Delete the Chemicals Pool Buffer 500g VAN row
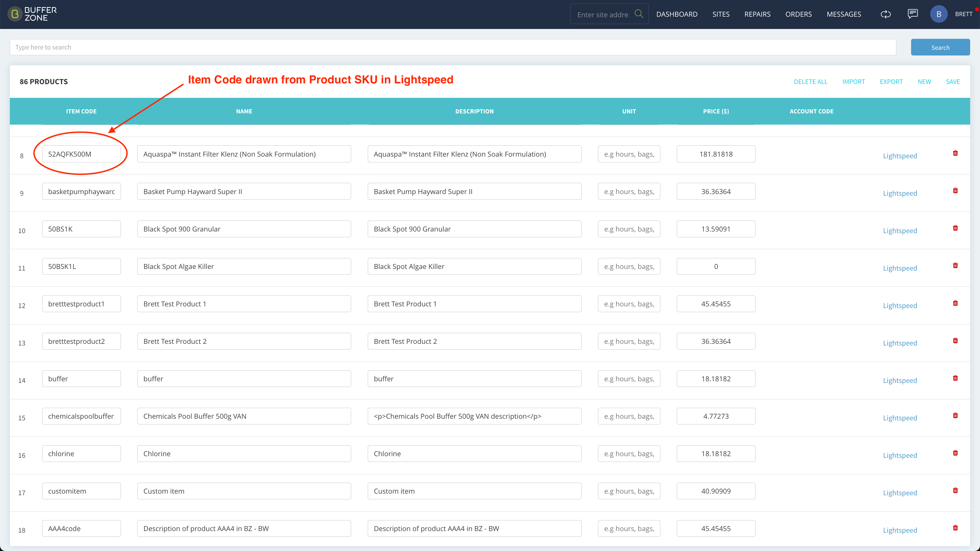The image size is (980, 551). [x=955, y=416]
